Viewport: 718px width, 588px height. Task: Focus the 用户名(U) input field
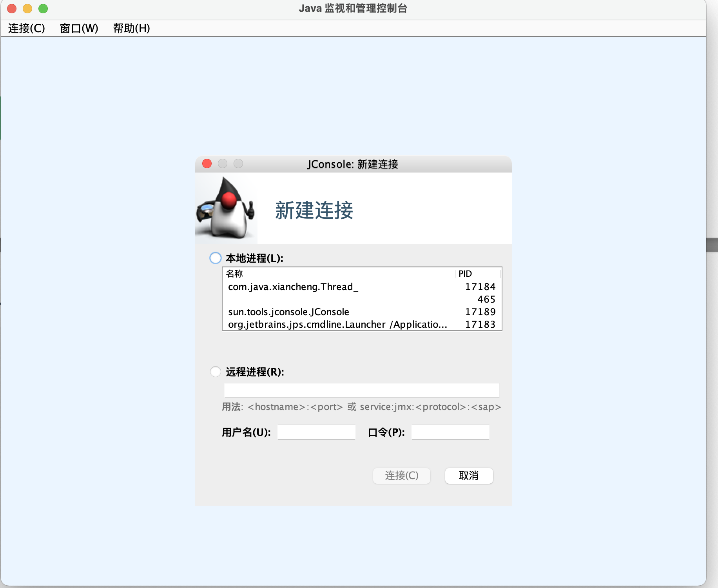coord(317,432)
